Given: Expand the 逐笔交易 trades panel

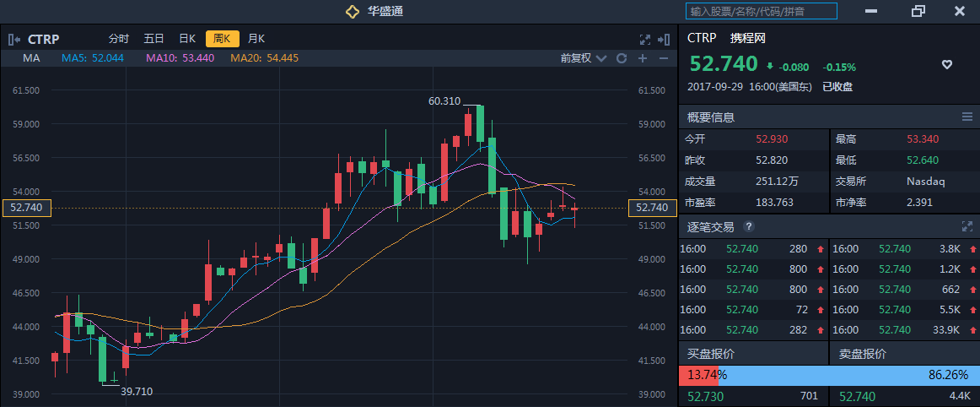Looking at the screenshot, I should pos(967,227).
